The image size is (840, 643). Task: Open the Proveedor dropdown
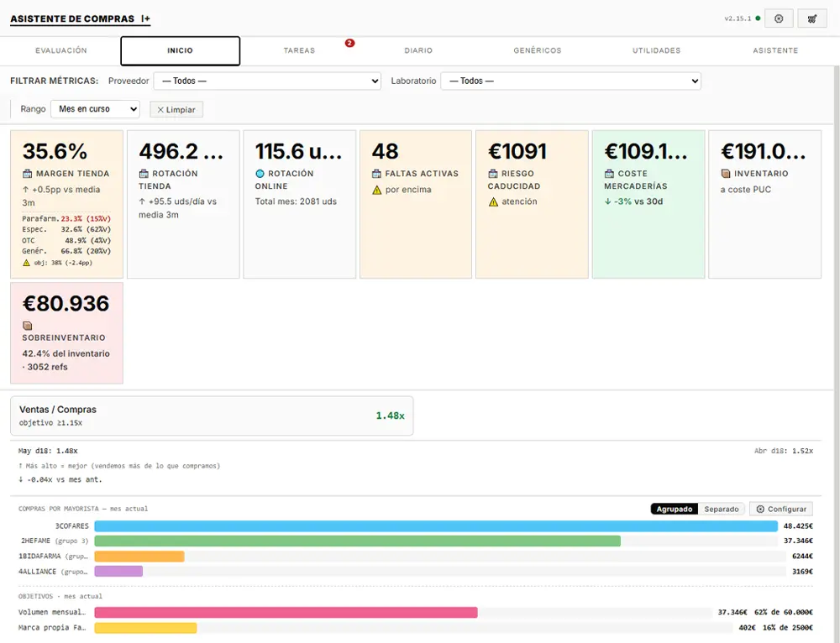point(267,81)
